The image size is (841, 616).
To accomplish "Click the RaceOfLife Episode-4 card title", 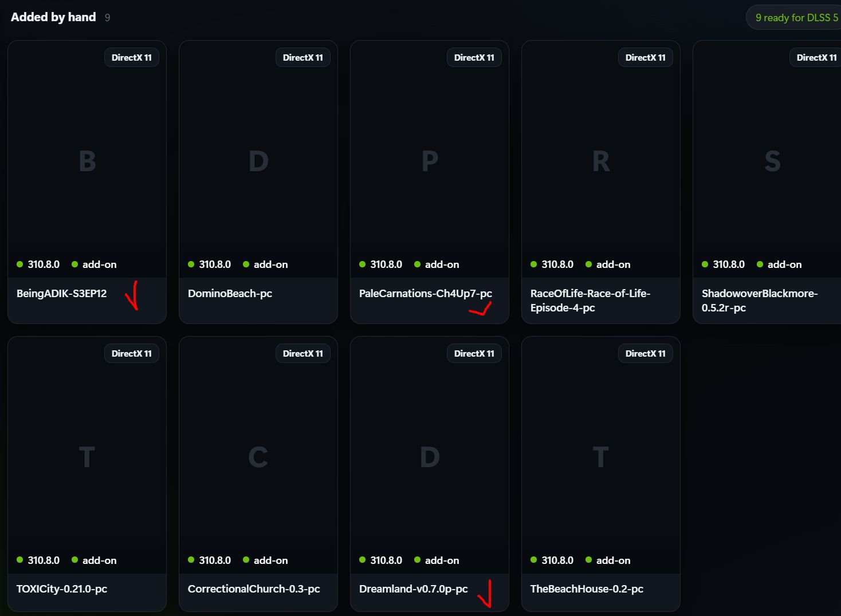I will coord(590,301).
